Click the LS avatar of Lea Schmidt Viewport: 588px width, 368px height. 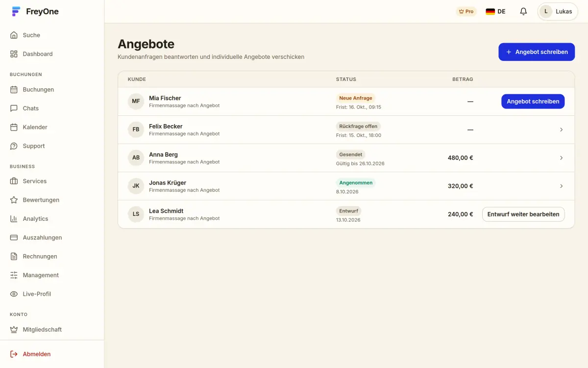tap(136, 214)
